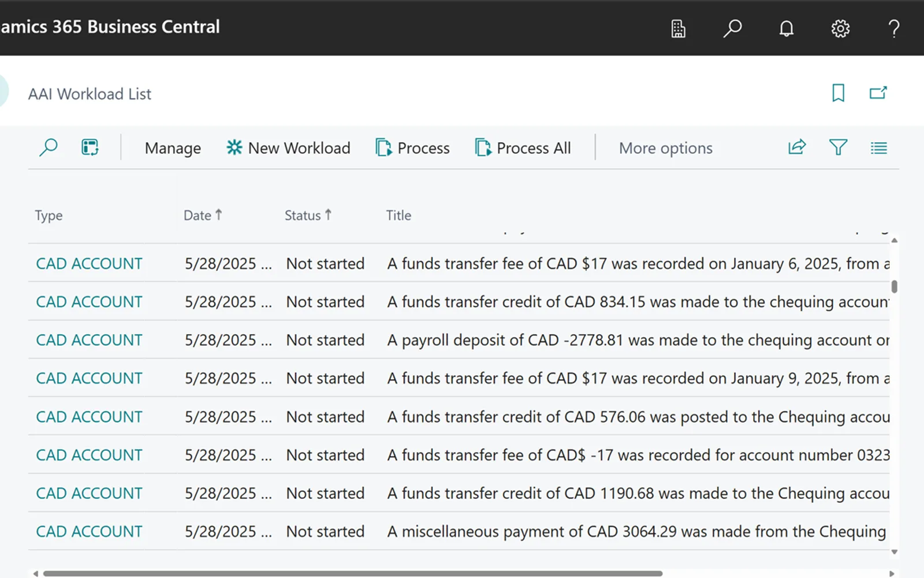The width and height of the screenshot is (924, 578).
Task: Click the vertical scrollbar thumb of the list
Action: click(894, 287)
